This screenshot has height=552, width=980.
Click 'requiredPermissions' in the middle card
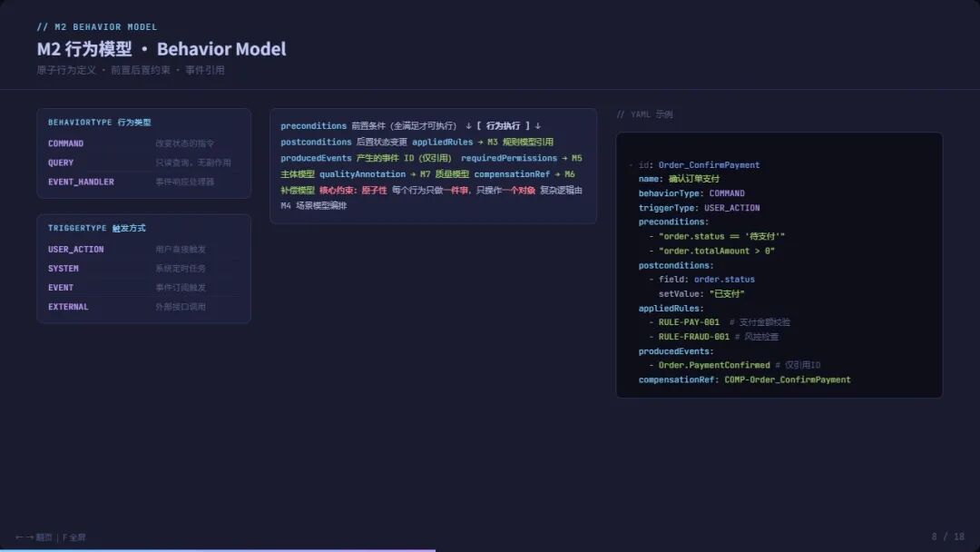509,158
